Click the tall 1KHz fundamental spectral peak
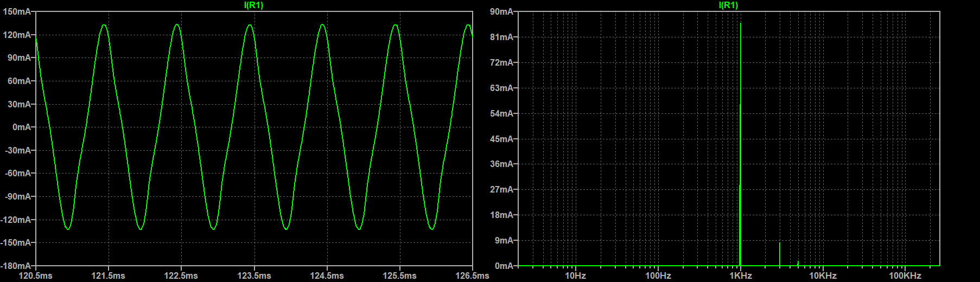Screen dimensions: 980x282 tap(741, 144)
